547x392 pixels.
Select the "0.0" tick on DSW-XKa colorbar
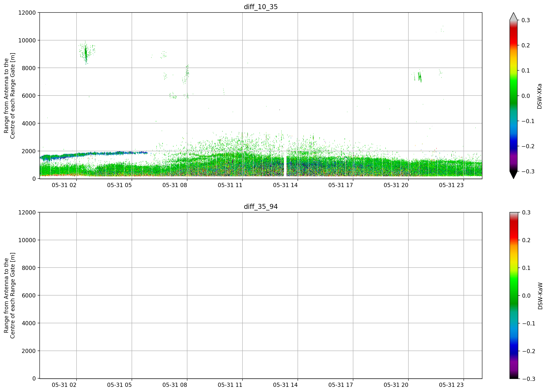pyautogui.click(x=526, y=96)
